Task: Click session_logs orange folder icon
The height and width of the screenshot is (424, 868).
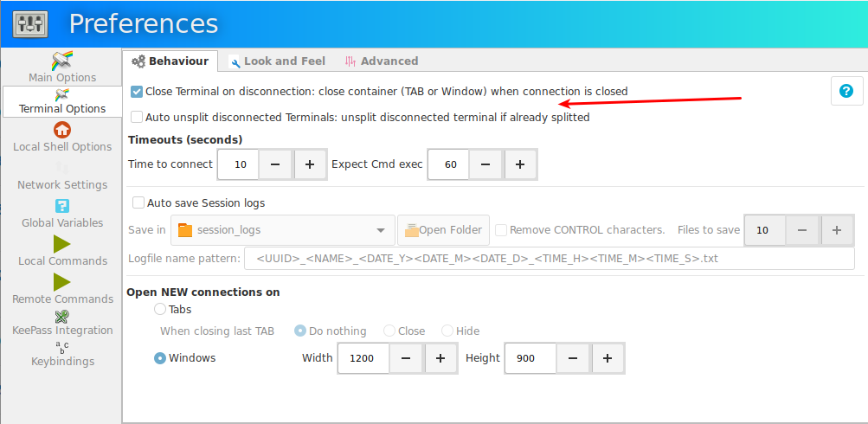Action: click(185, 230)
